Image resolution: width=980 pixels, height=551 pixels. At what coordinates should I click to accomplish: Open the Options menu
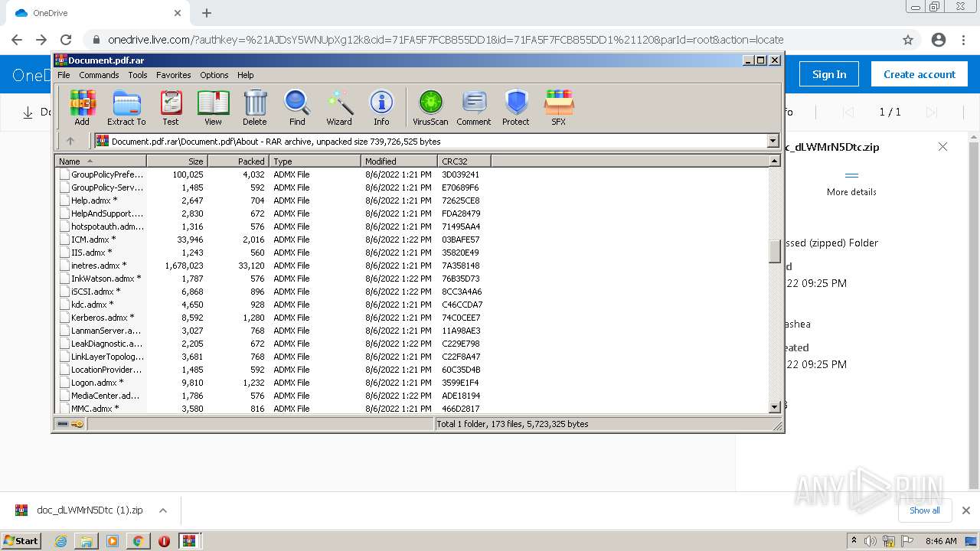(214, 75)
